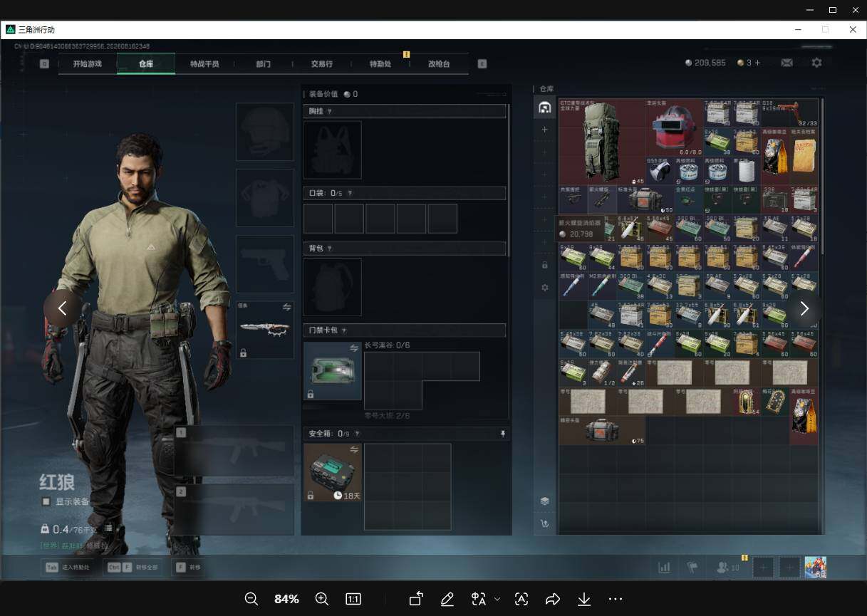Click secondary weapon slot 2
This screenshot has height=616, width=867.
[x=234, y=510]
